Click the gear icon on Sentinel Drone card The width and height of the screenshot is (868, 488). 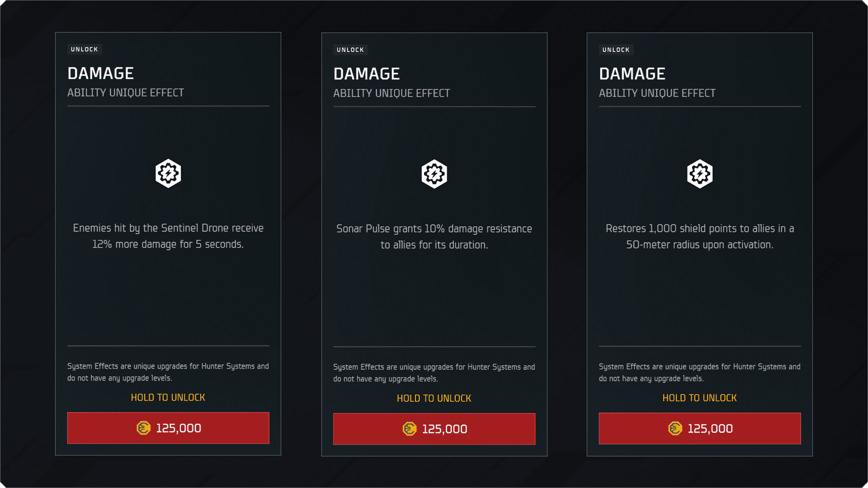coord(168,173)
